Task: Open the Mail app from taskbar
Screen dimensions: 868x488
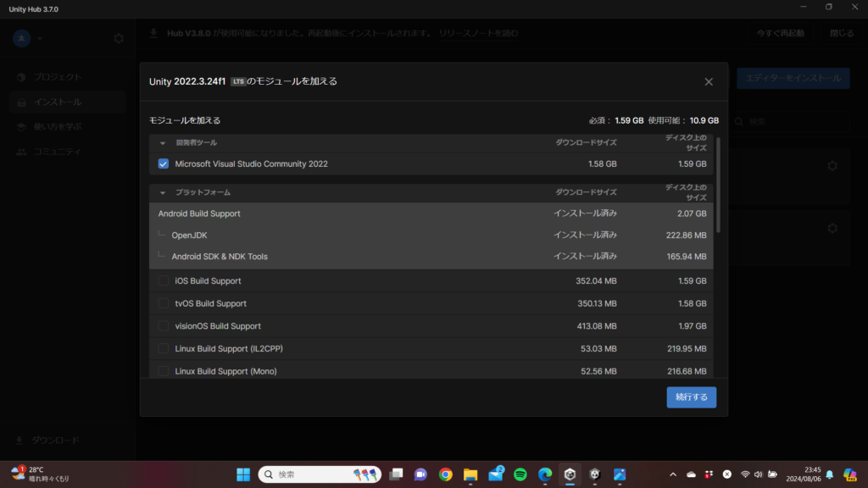Action: 495,474
